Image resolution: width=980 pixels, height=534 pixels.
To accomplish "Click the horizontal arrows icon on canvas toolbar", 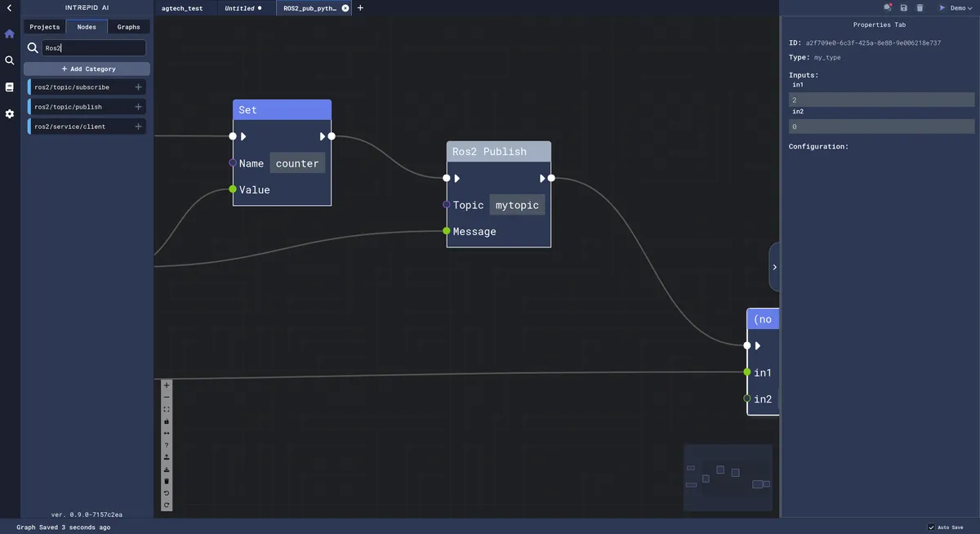I will click(x=167, y=433).
